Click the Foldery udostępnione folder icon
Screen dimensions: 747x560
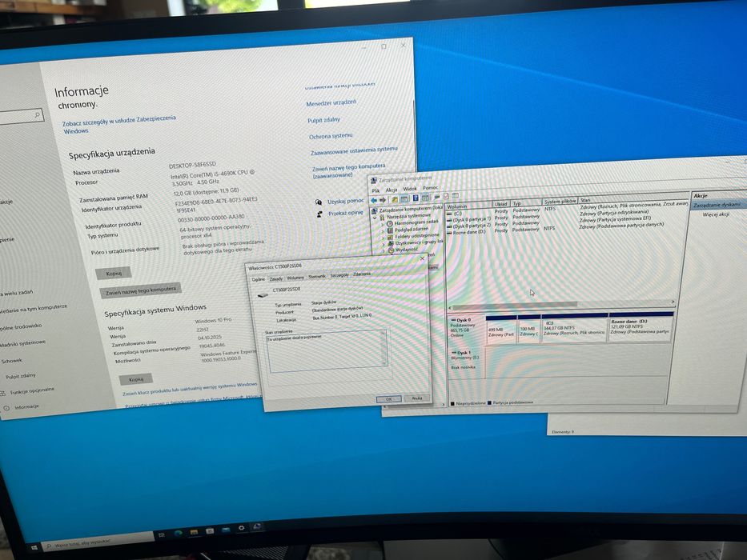pos(390,237)
